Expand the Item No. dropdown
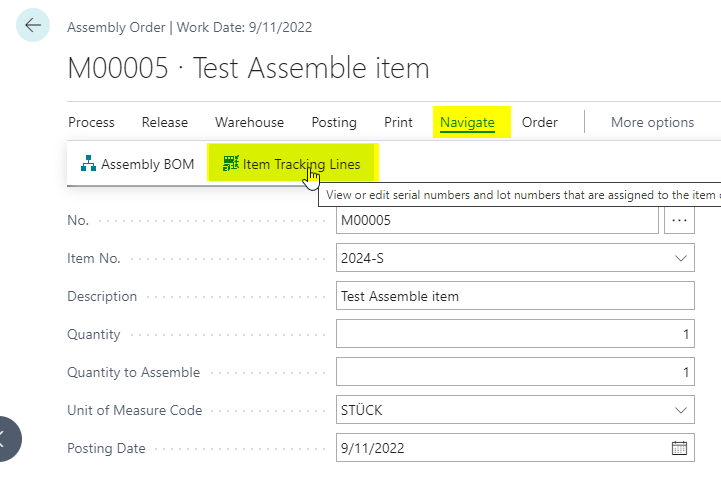 [681, 258]
